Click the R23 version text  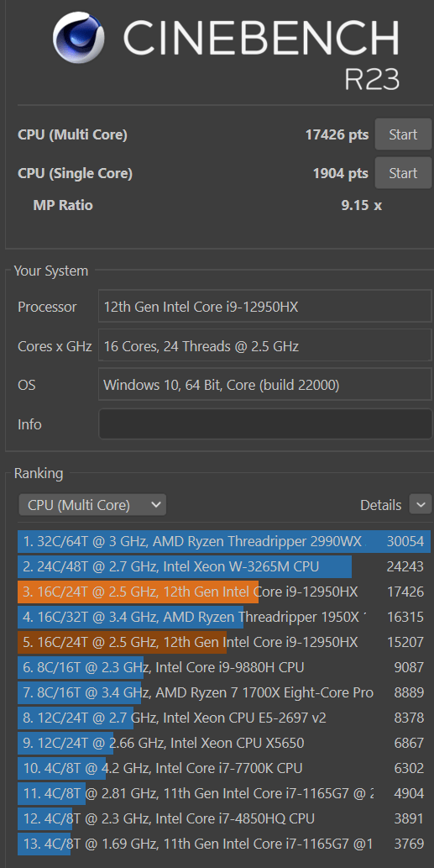[372, 79]
